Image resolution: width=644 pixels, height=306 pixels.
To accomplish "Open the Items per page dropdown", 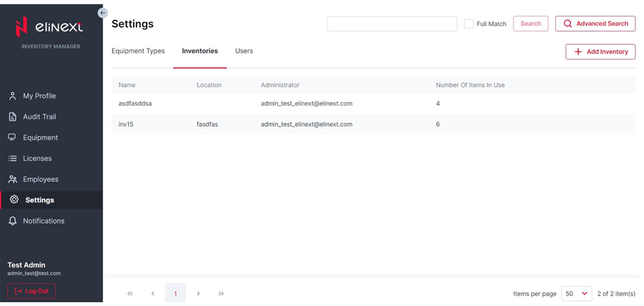I will click(577, 294).
